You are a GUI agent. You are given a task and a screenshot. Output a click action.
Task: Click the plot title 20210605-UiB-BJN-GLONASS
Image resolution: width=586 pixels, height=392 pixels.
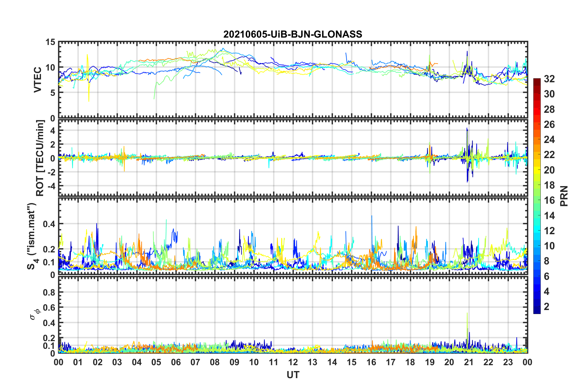pos(293,34)
